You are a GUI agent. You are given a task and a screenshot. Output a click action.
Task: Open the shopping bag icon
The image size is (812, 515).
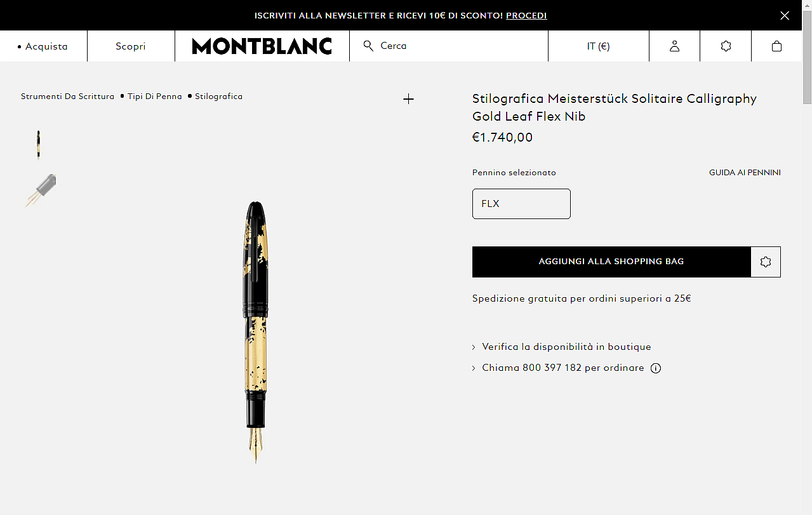coord(776,46)
